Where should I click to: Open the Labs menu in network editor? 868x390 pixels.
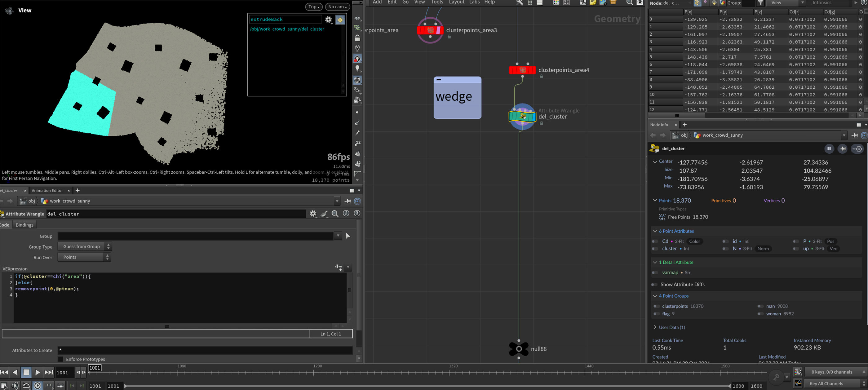tap(474, 2)
